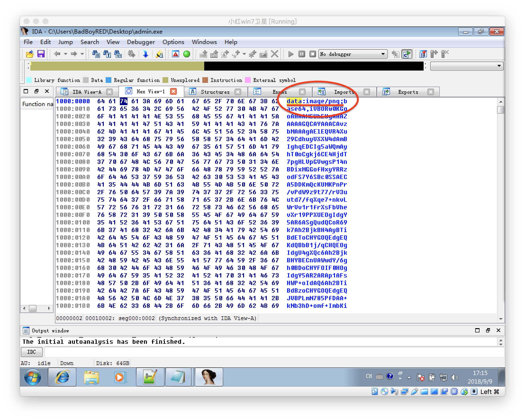Start process with the play button

[291, 54]
